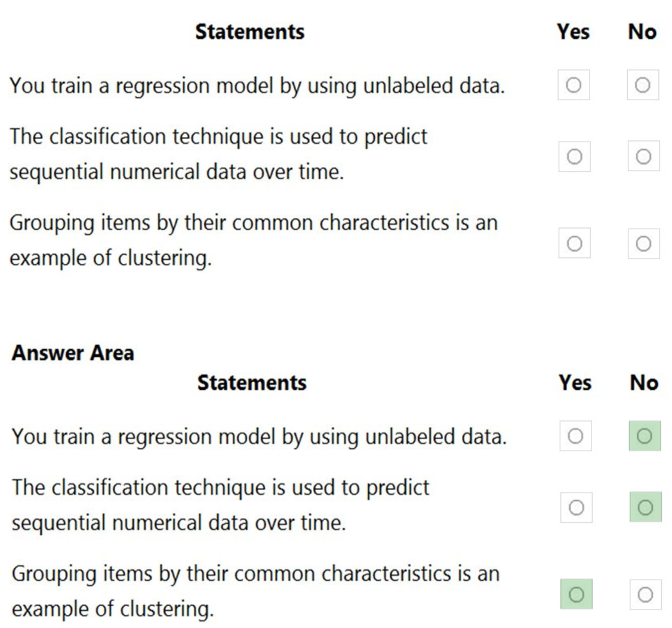Mark No for clustering statement in unanswered question
Screen dimensions: 672x628
tap(643, 243)
